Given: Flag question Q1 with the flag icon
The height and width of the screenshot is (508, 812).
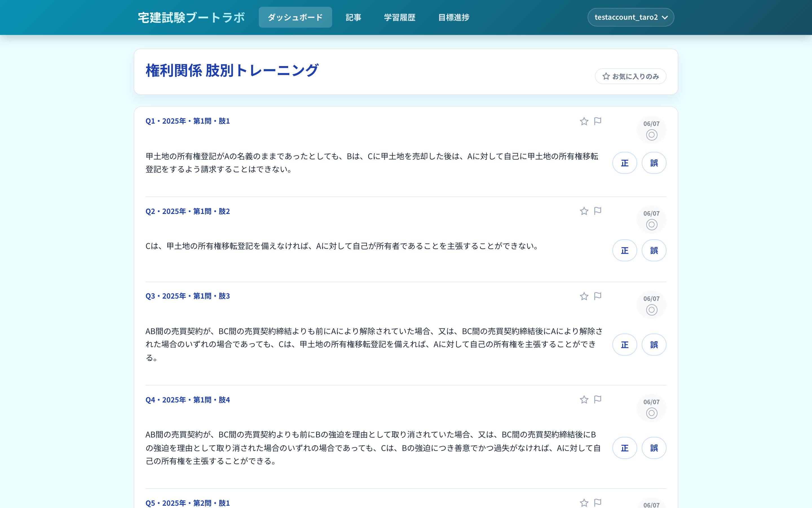Looking at the screenshot, I should [x=598, y=121].
